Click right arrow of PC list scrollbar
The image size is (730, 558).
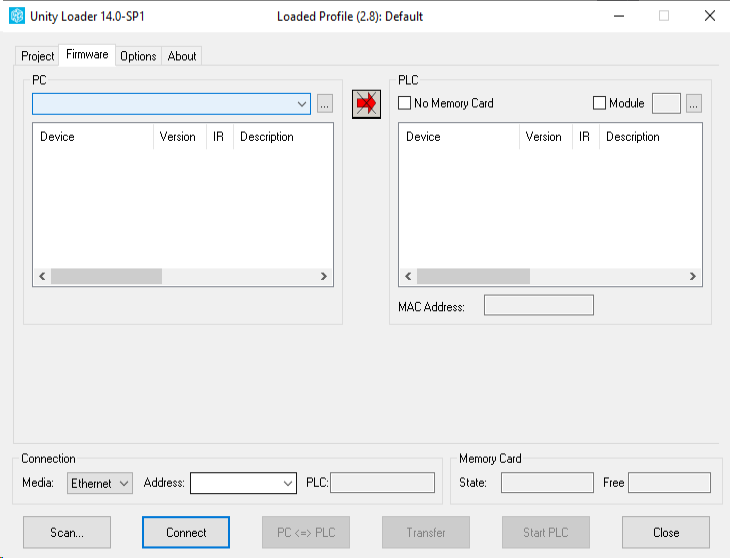coord(324,276)
